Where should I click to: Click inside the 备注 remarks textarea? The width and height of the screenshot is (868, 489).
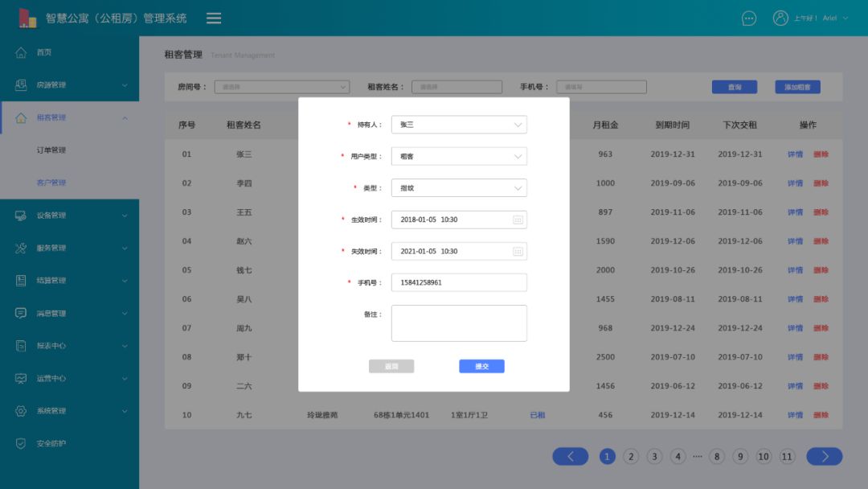click(x=458, y=323)
